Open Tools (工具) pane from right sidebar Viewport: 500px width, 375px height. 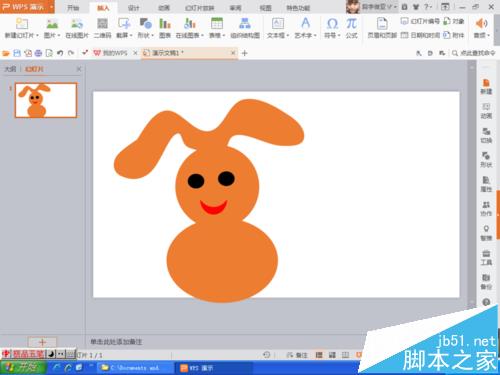(486, 258)
